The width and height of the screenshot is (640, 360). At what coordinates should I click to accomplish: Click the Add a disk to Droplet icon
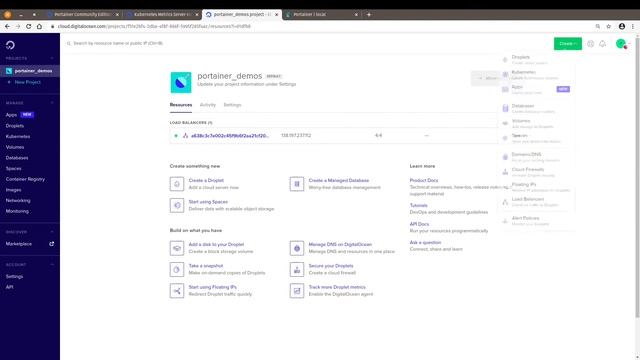177,248
